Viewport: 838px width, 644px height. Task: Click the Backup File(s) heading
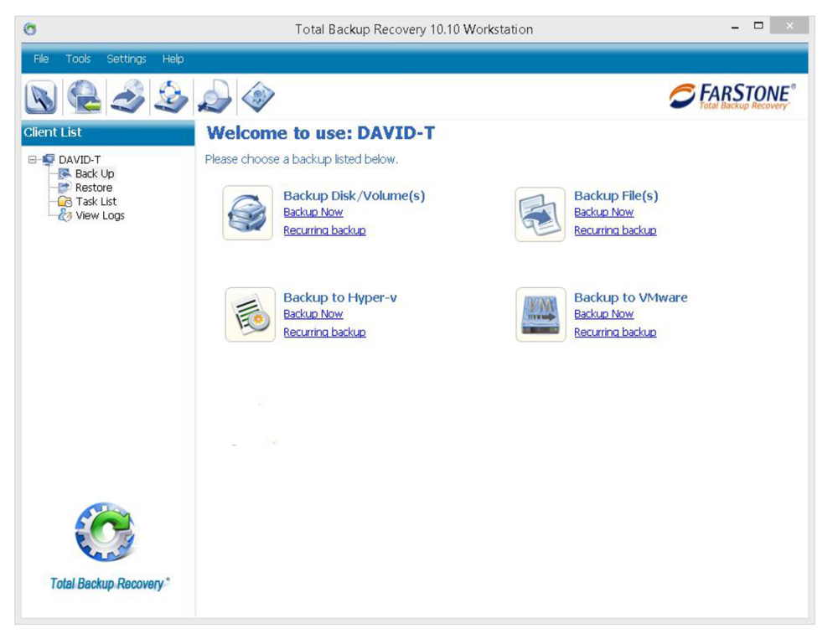coord(616,196)
